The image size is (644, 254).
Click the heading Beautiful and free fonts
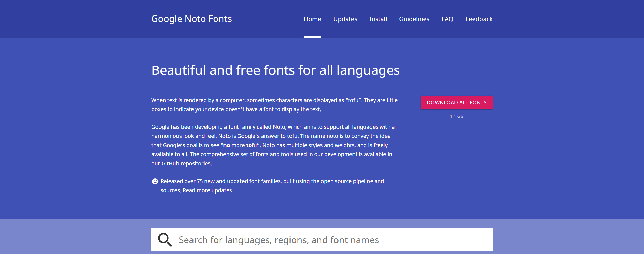(x=276, y=70)
